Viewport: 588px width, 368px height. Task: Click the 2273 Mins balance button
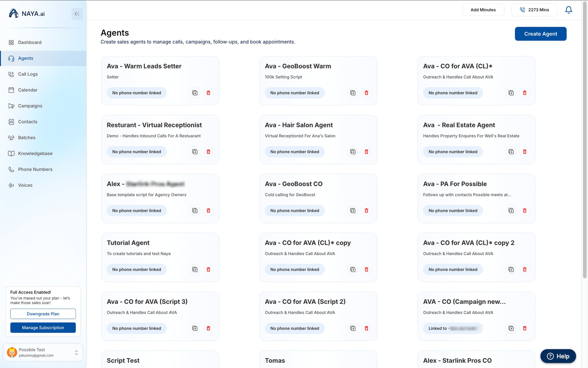pos(534,10)
